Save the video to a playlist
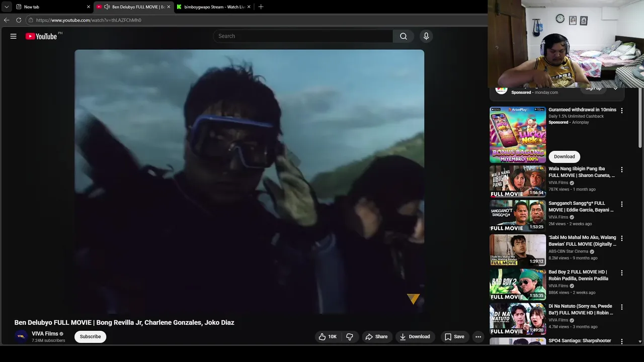Screen dimensions: 644x362 coord(454,337)
